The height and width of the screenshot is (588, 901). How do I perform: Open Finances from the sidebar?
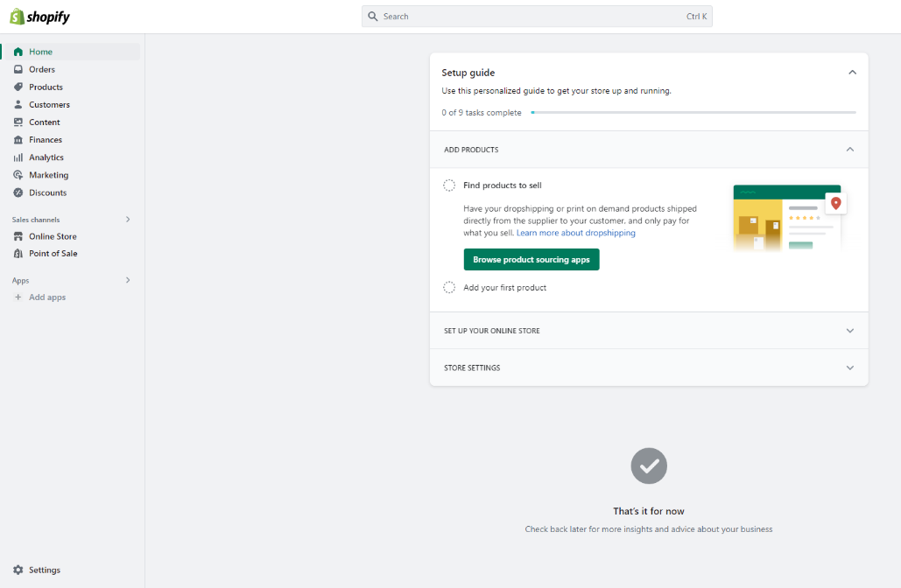tap(71, 139)
